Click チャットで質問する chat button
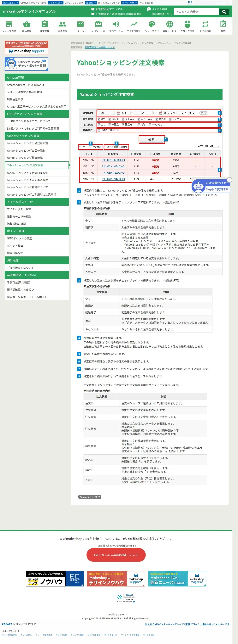Screen dimensions: 238x644 (217, 189)
